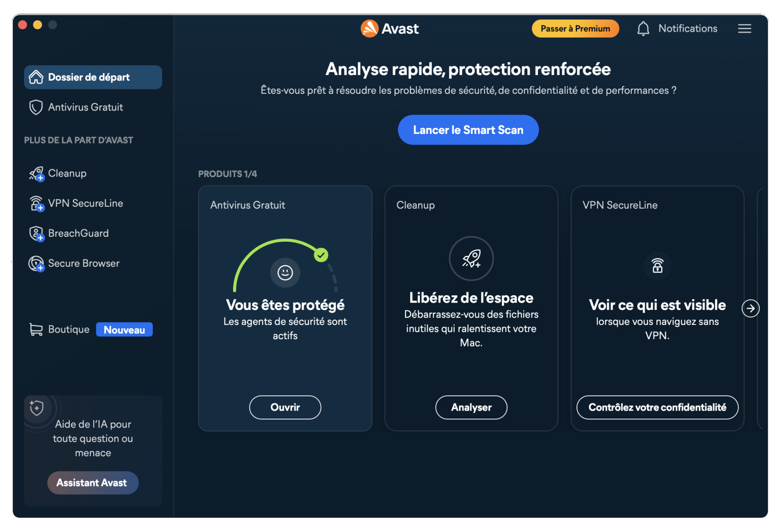Open the Assistant Avast button
The height and width of the screenshot is (532, 780).
[x=93, y=483]
